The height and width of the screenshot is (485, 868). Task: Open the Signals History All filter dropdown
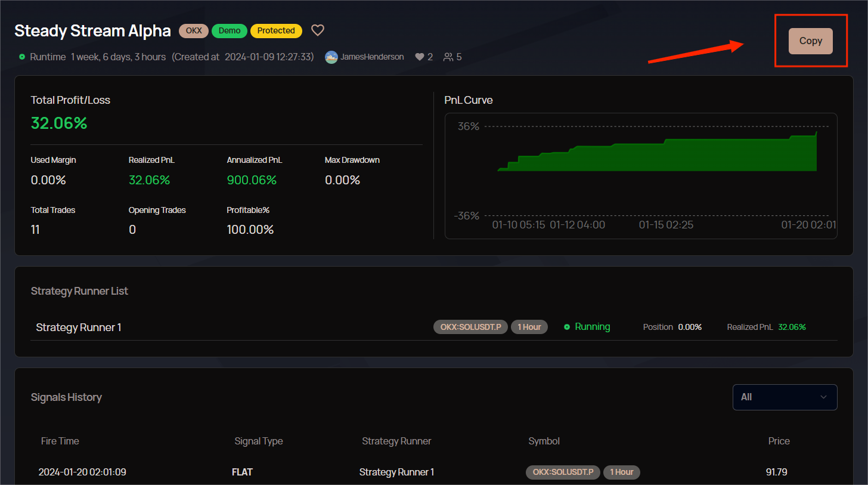784,397
